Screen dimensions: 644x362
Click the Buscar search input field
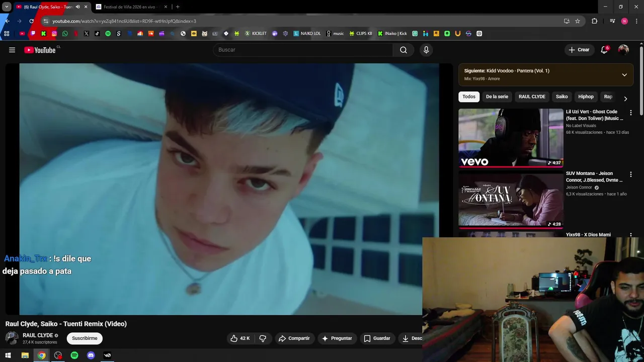click(x=303, y=50)
